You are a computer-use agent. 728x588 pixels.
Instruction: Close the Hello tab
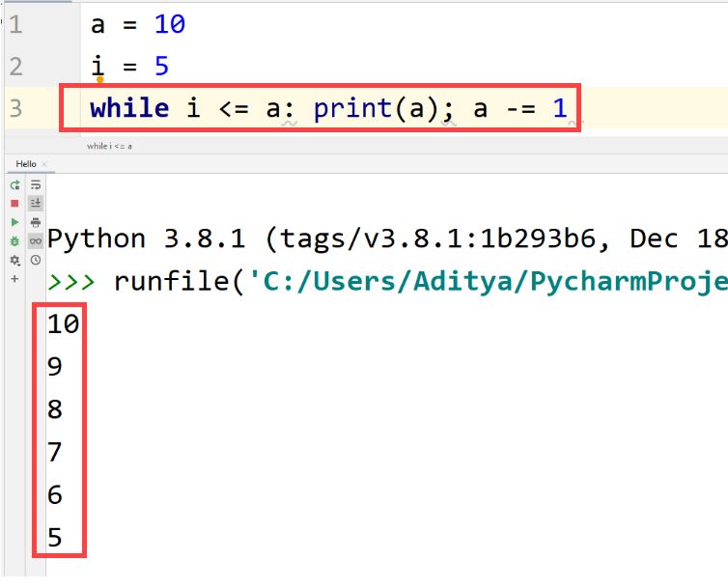coord(44,164)
